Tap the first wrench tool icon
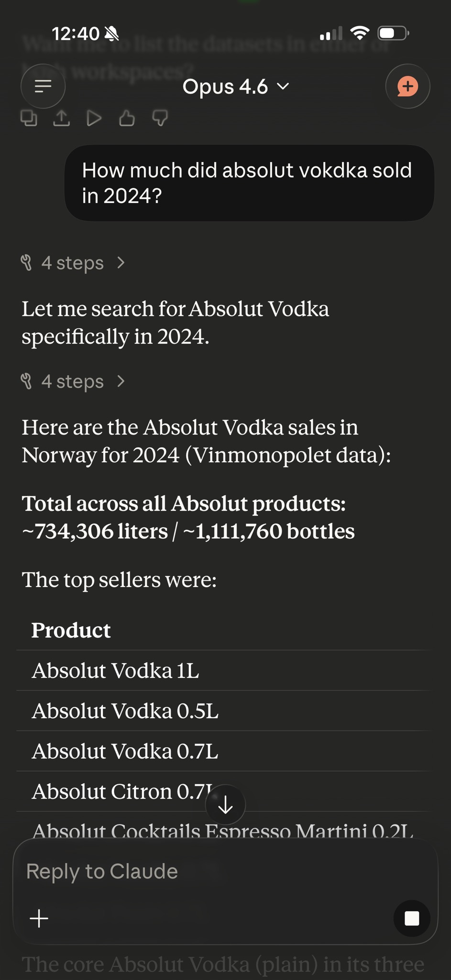The image size is (451, 980). (x=26, y=263)
